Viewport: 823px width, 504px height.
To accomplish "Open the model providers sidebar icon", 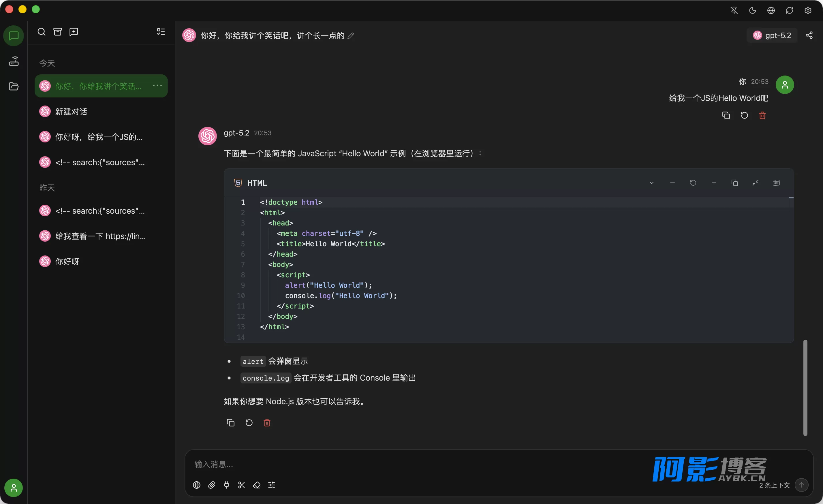I will coord(14,61).
